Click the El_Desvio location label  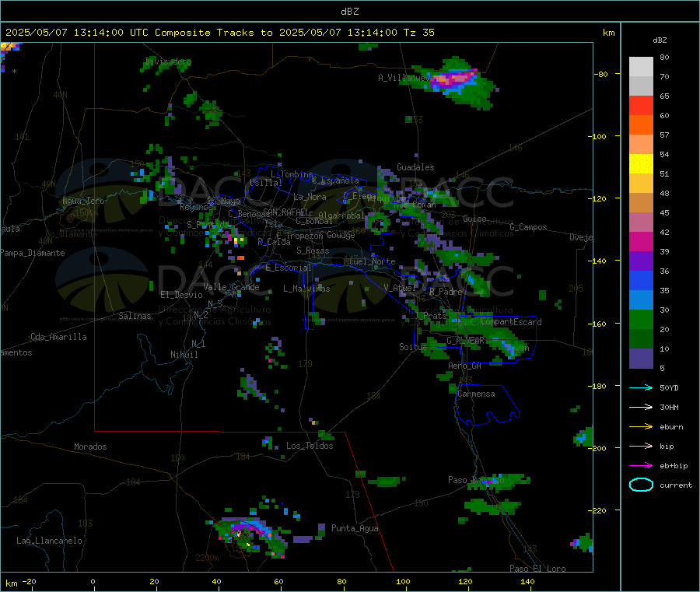tap(181, 295)
